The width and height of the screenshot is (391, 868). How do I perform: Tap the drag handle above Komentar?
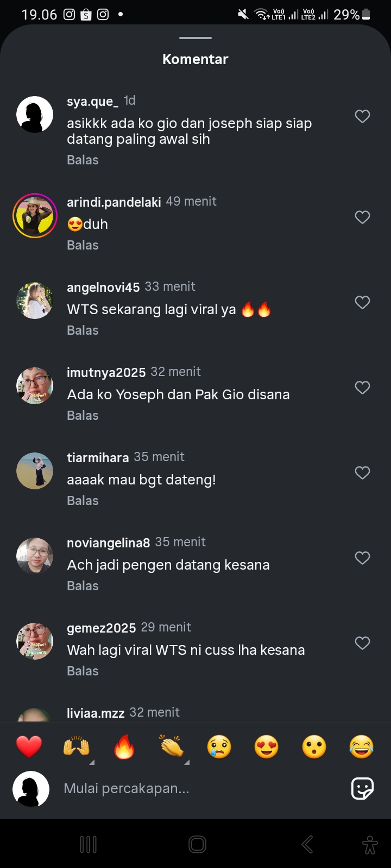(195, 38)
